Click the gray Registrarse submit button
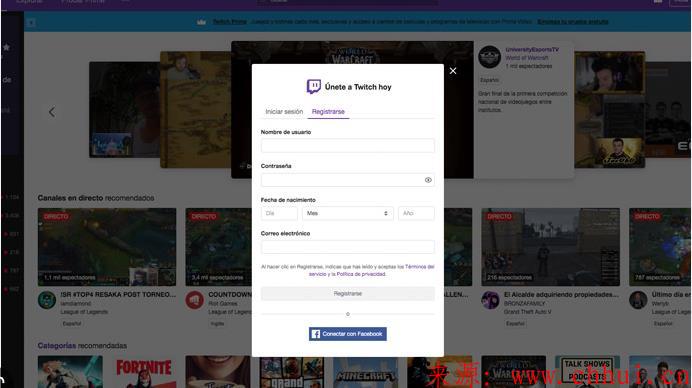 click(x=348, y=294)
